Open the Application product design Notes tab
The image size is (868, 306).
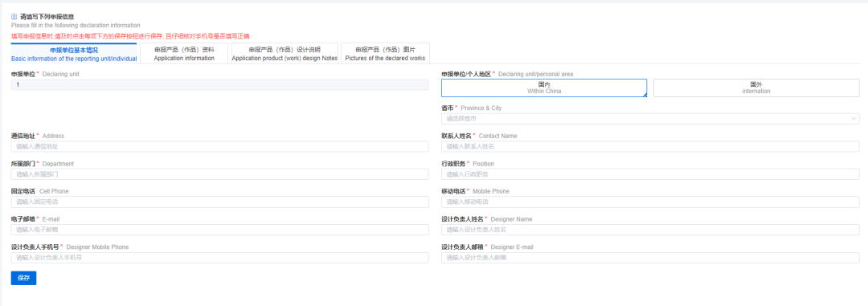[x=285, y=54]
